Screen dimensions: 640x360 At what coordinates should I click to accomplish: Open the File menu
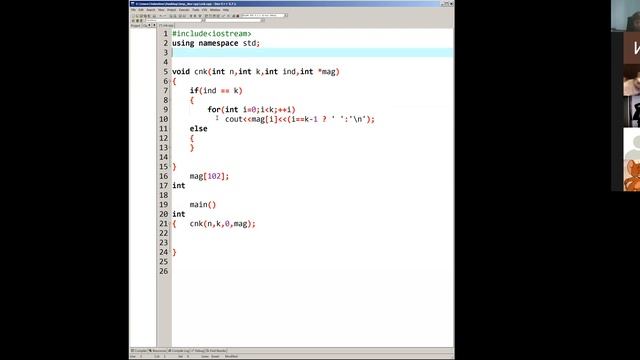coord(134,10)
